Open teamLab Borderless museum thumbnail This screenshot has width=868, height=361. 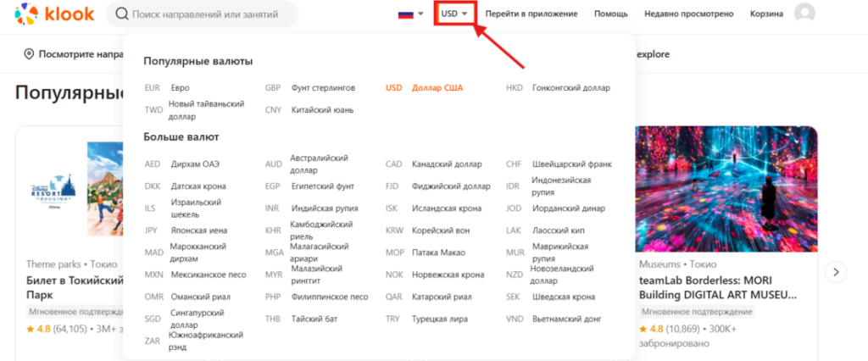727,186
